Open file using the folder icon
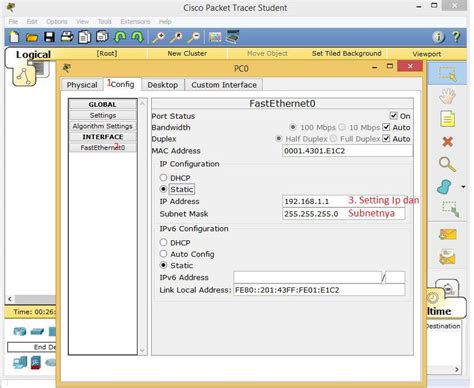Viewport: 474px width, 388px height. tap(32, 38)
